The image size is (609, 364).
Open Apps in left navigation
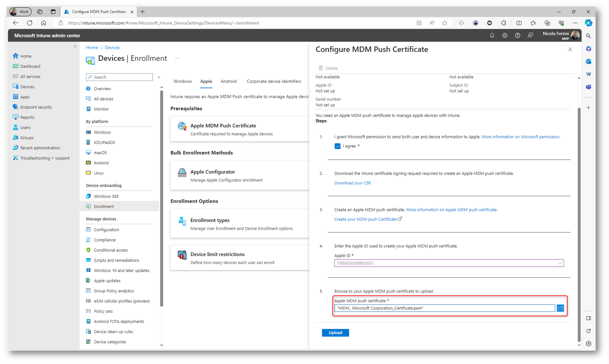click(x=25, y=97)
